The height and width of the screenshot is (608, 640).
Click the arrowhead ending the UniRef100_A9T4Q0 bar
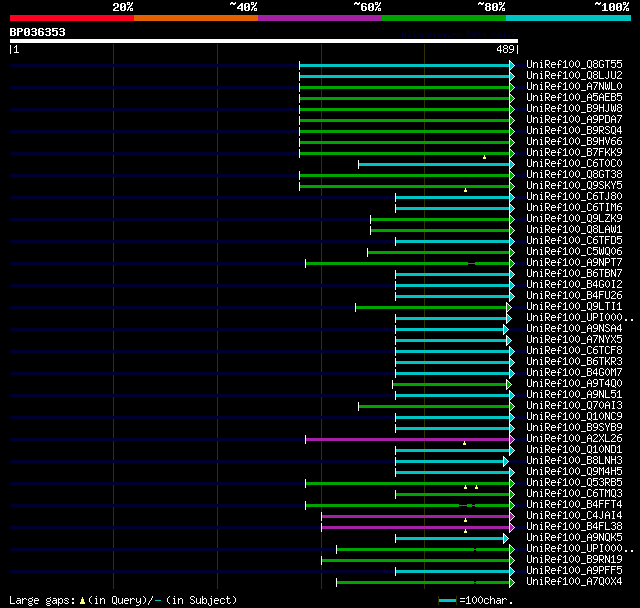[x=509, y=384]
